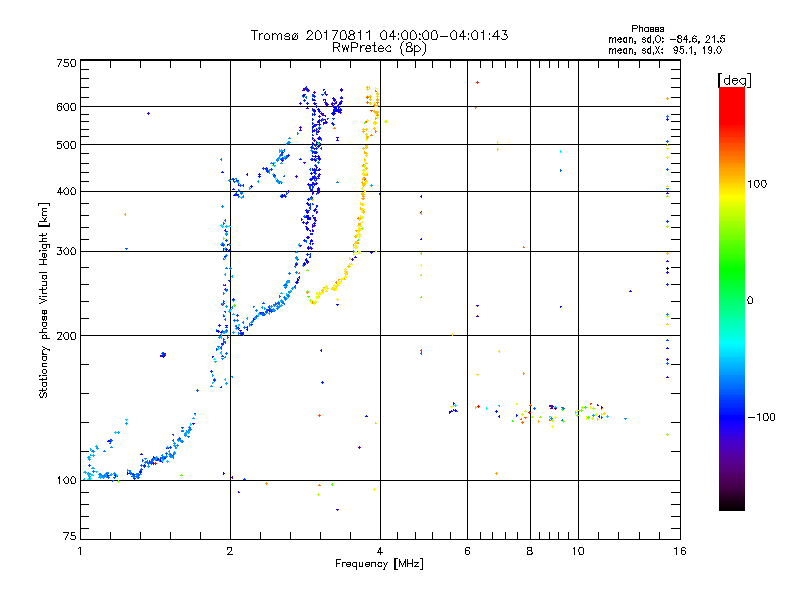Click the rainbow phase colorbar
This screenshot has width=800, height=600.
[732, 298]
